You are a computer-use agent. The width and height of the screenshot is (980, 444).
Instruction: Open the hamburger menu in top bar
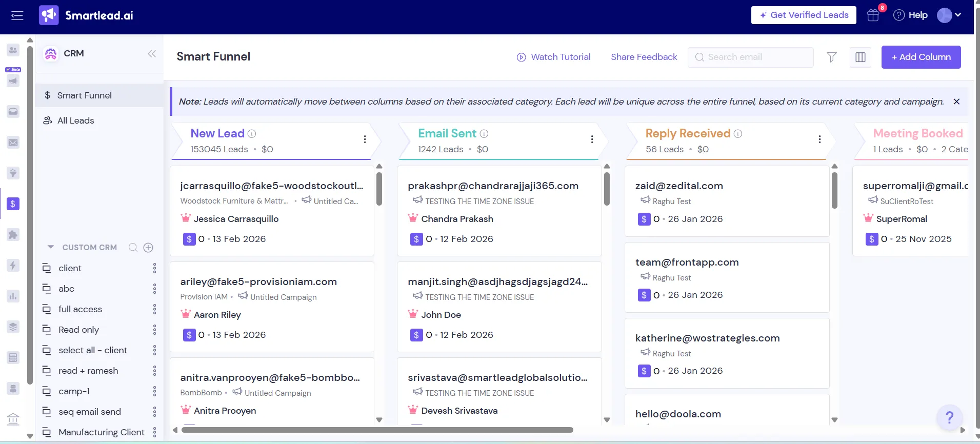click(17, 15)
